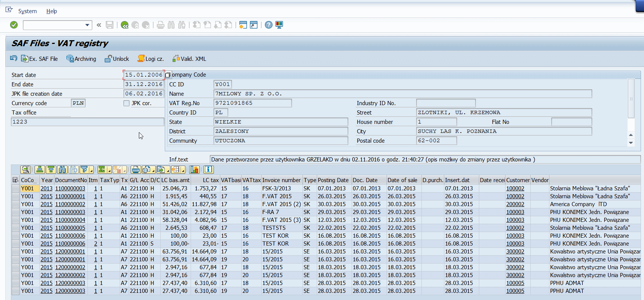The height and width of the screenshot is (300, 644).
Task: Expand the Filter dropdown arrow in grid toolbar
Action: pyautogui.click(x=91, y=171)
